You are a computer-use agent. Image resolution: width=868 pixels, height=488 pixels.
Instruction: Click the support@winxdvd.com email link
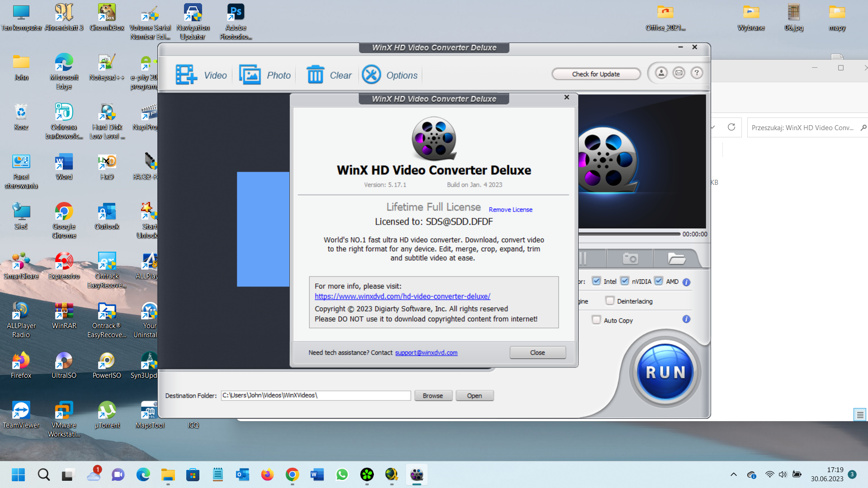426,353
